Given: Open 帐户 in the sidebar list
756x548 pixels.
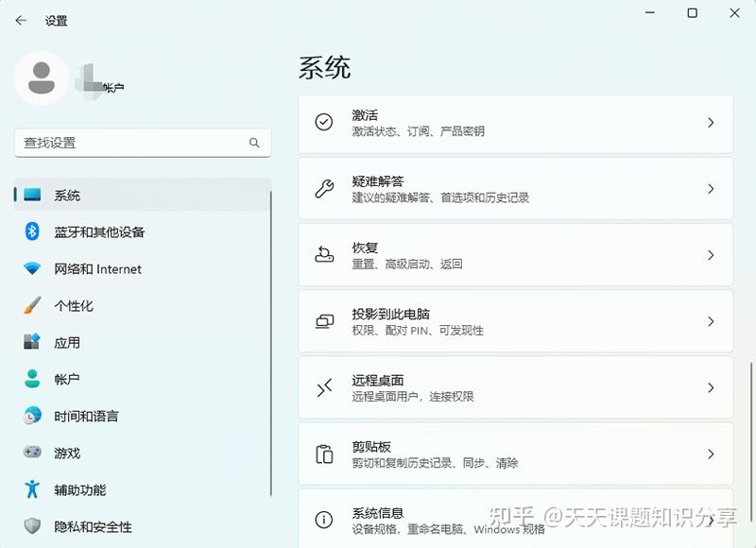Looking at the screenshot, I should tap(143, 379).
